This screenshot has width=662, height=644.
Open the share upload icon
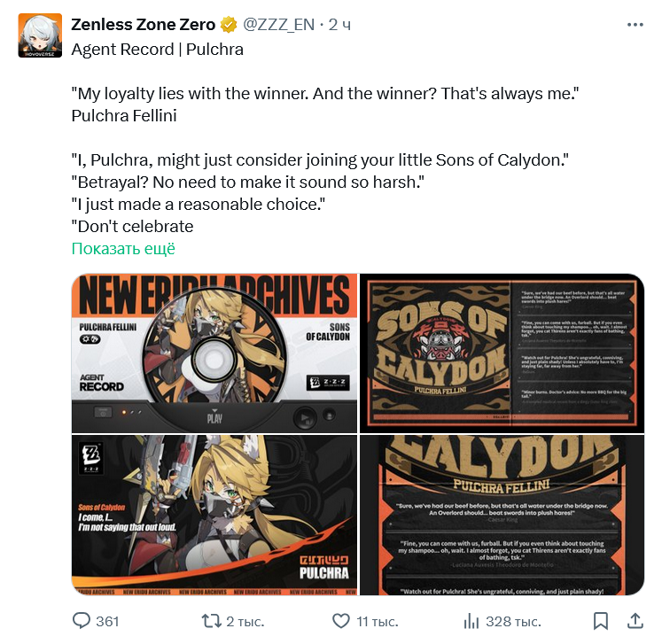tap(635, 621)
